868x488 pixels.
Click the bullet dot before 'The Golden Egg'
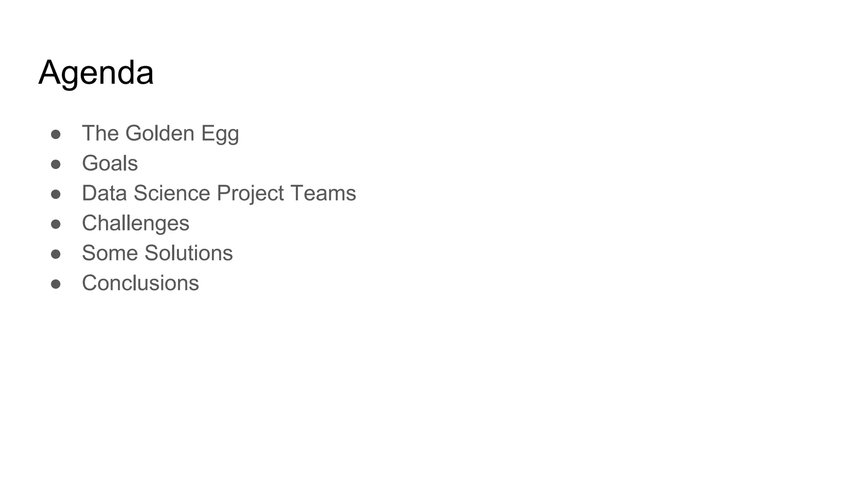[56, 134]
